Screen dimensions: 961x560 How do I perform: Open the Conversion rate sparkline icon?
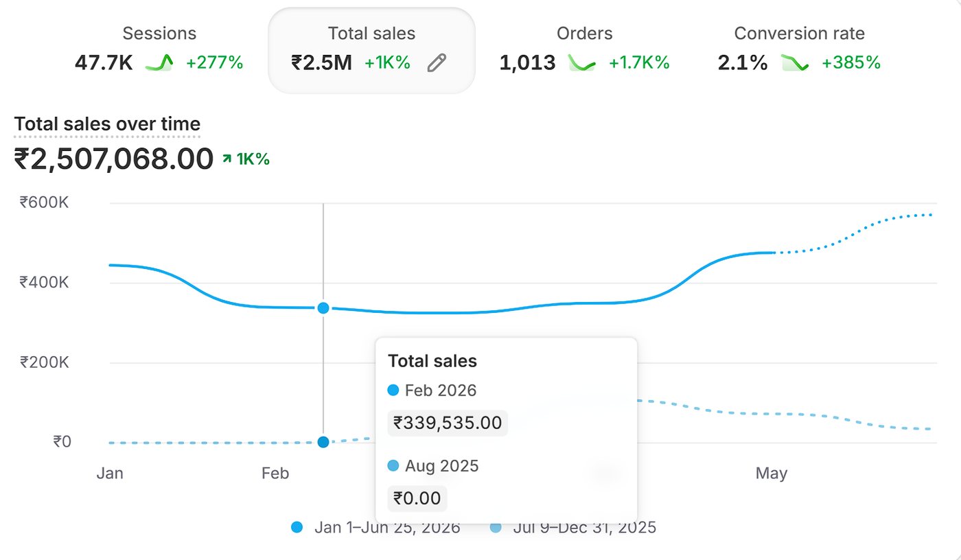click(795, 63)
